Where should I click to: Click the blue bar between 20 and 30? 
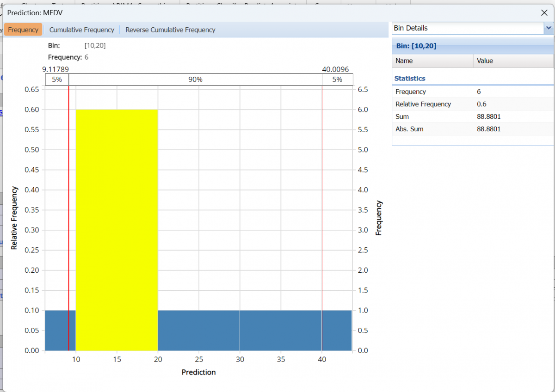click(x=198, y=330)
